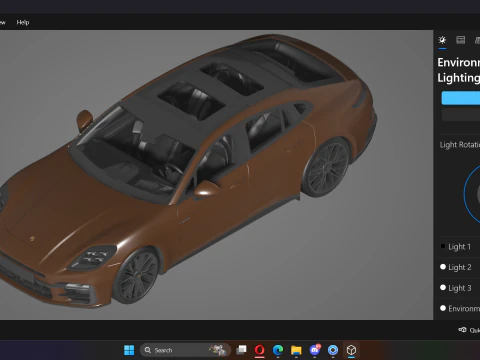The width and height of the screenshot is (480, 360).
Task: Switch to the Stats & Shading panel icon
Action: coord(461,40)
